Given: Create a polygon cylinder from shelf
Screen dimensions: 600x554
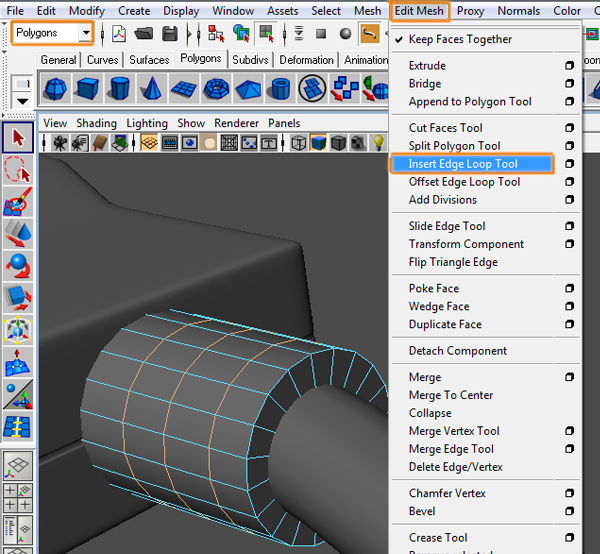Looking at the screenshot, I should [x=120, y=89].
